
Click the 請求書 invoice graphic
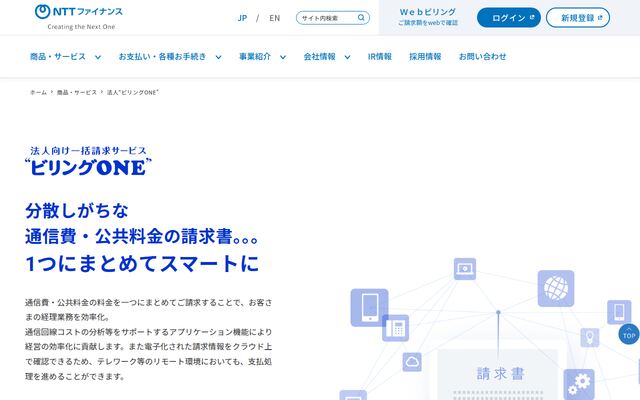[x=498, y=374]
